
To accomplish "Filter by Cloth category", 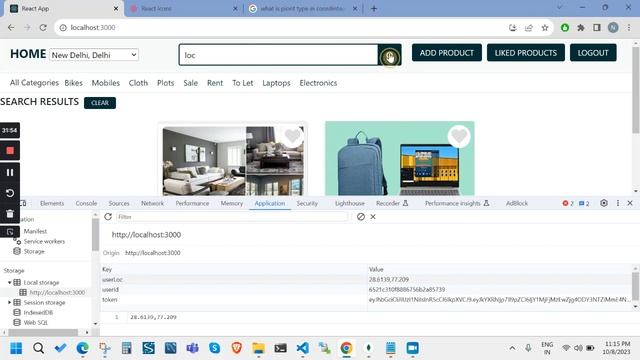I will coord(138,83).
